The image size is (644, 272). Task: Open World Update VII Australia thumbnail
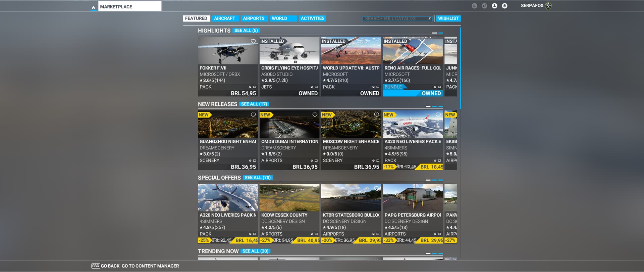click(x=351, y=50)
